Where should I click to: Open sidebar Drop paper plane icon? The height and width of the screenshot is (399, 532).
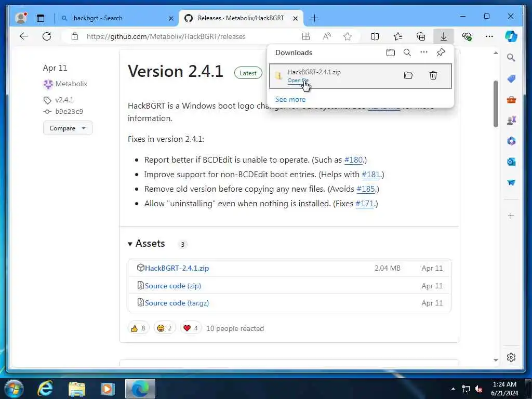pos(511,182)
